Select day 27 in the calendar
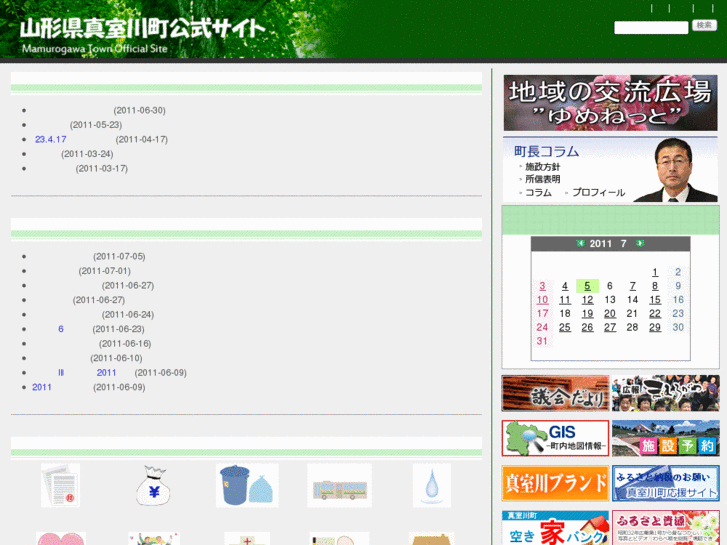Image resolution: width=727 pixels, height=545 pixels. [x=610, y=327]
